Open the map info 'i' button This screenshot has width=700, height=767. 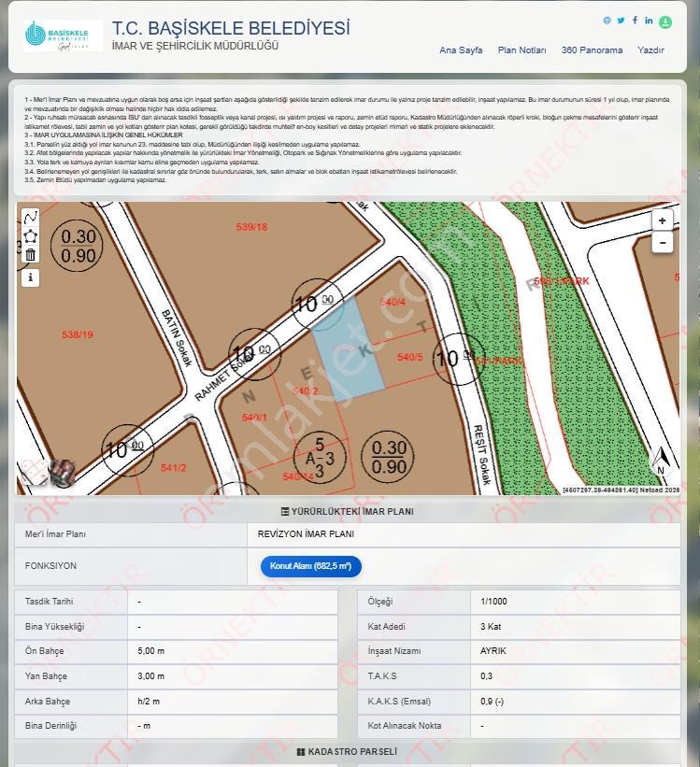click(x=30, y=277)
